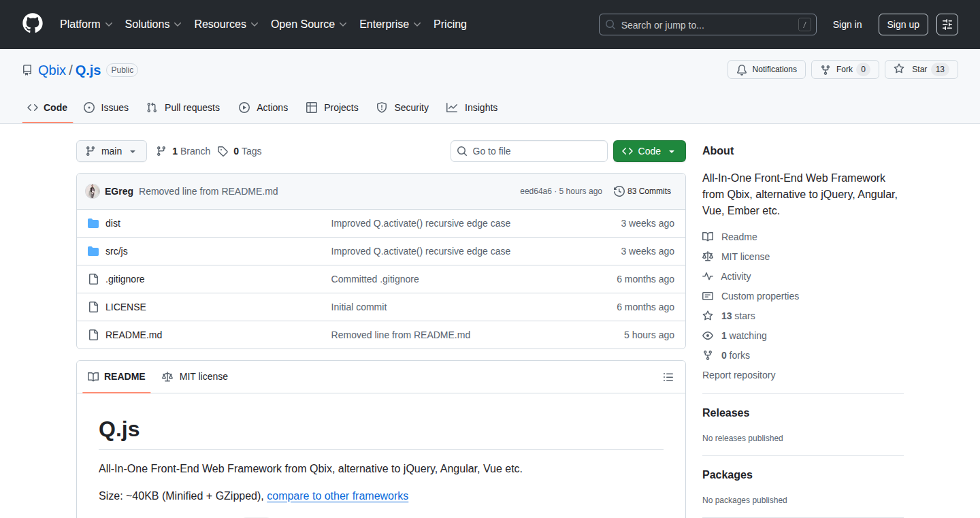This screenshot has height=518, width=980.
Task: Open the 83 Commits link
Action: [642, 191]
